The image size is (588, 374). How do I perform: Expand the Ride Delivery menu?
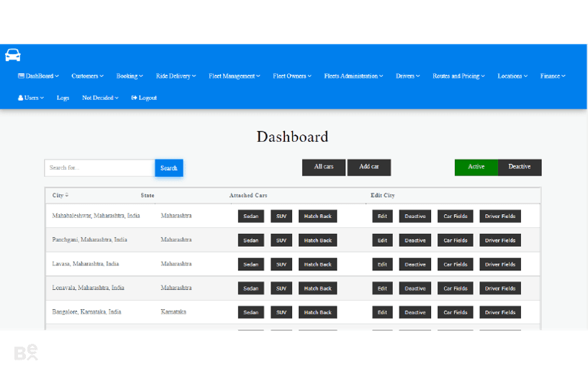[x=176, y=76]
